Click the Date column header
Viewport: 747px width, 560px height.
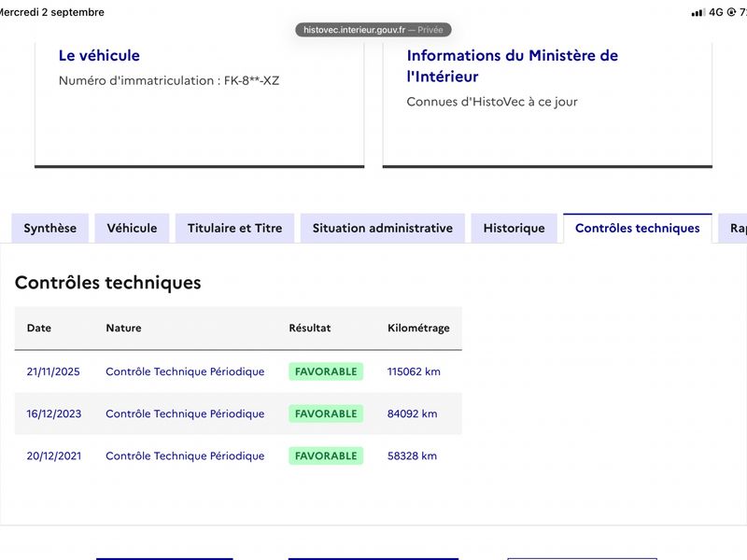point(39,329)
